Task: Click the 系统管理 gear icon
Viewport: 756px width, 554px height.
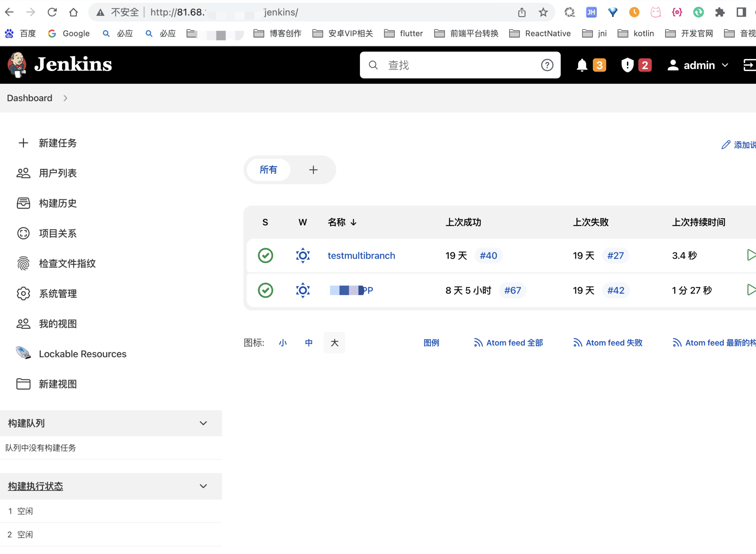Action: [23, 294]
